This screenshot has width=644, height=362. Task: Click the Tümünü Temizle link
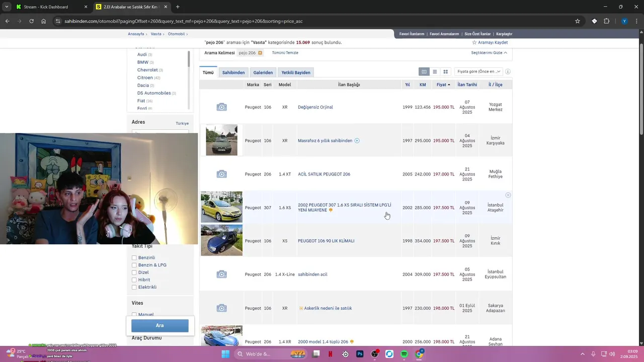click(285, 53)
